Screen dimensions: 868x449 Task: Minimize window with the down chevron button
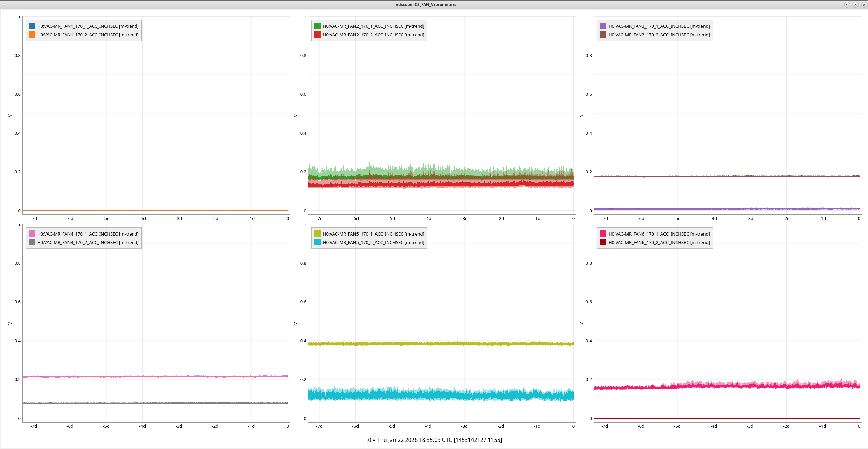847,4
